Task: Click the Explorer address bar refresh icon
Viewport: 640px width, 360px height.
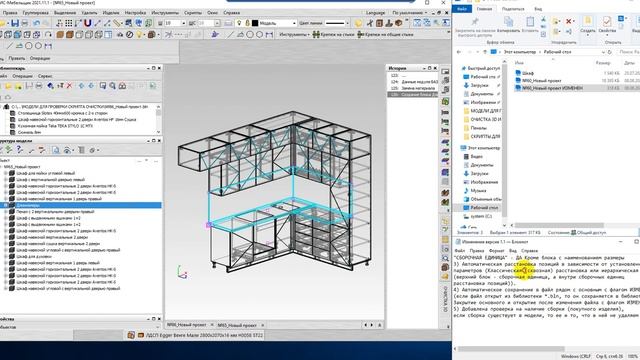Action: (610, 52)
